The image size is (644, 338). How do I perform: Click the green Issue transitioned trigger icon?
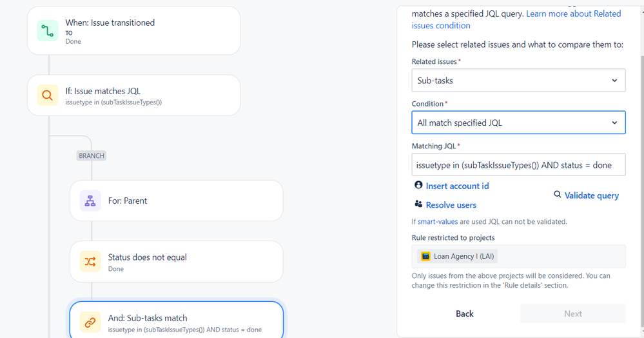(48, 31)
